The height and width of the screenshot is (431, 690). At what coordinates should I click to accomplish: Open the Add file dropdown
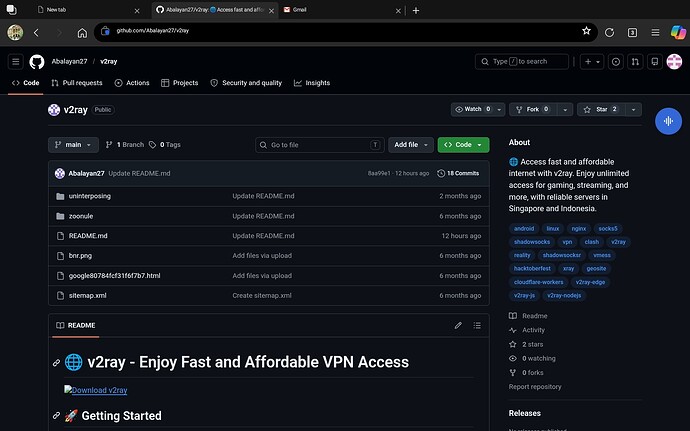point(411,145)
